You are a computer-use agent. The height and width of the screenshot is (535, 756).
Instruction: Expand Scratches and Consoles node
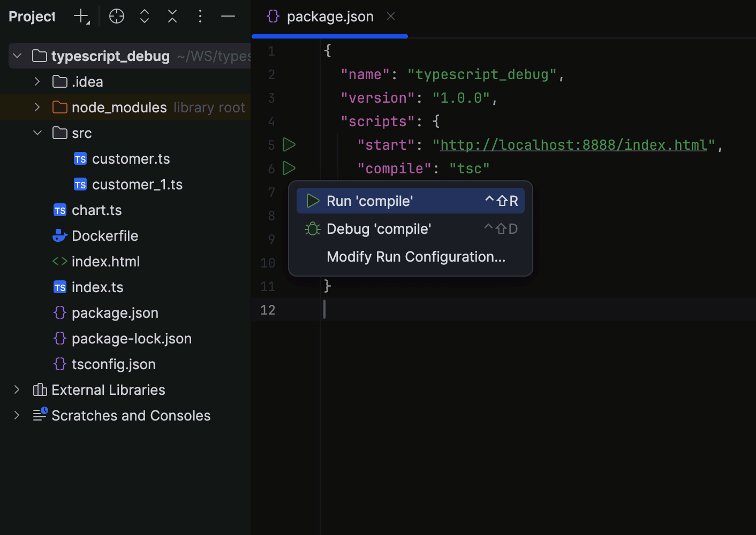tap(17, 415)
